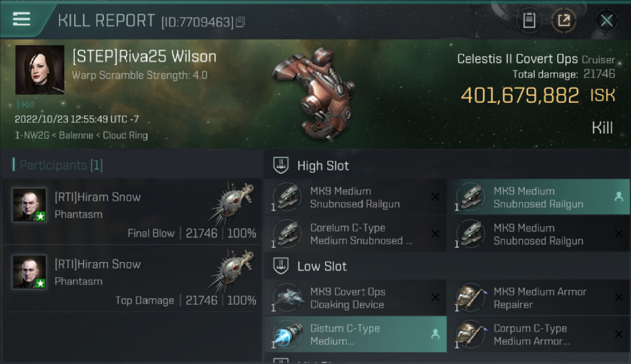631x364 pixels.
Task: Click Riva25 Wilson's portrait
Action: [40, 70]
